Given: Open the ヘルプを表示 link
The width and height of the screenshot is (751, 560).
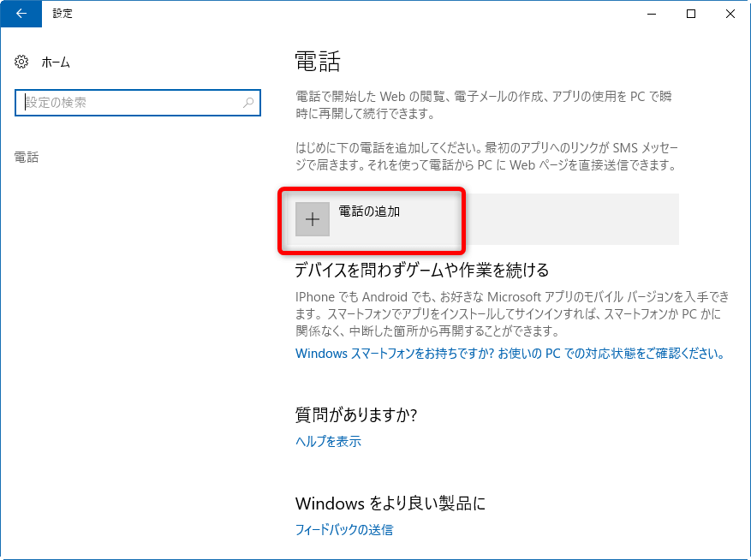Looking at the screenshot, I should pyautogui.click(x=329, y=441).
